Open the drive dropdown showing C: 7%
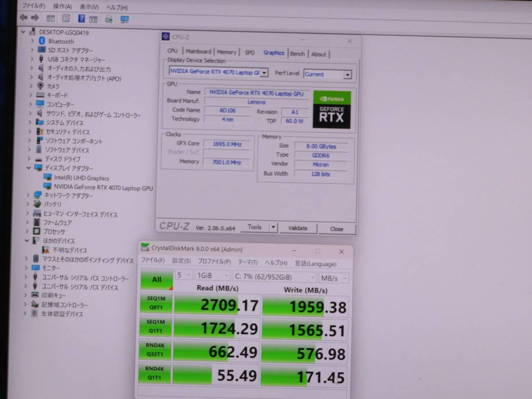 [274, 277]
